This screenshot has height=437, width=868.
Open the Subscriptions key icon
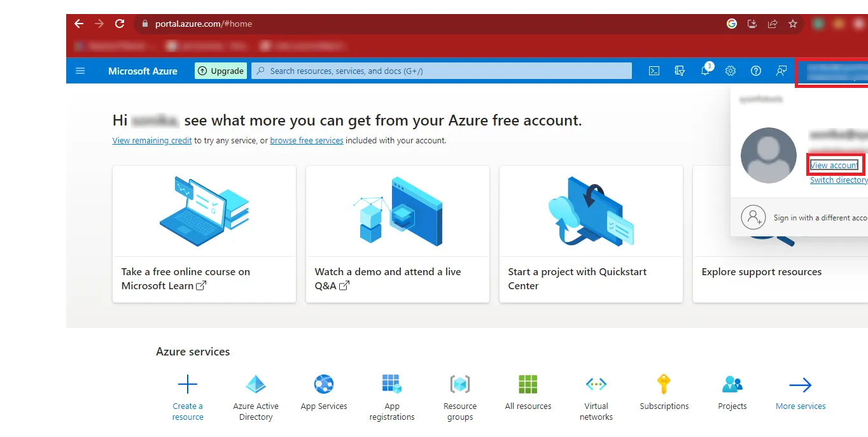[x=664, y=385]
